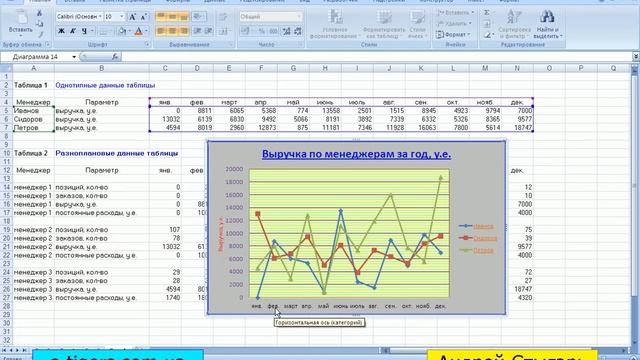Viewport: 640px width, 360px height.
Task: Click the Copy icon in clipboard group
Action: pos(40,24)
